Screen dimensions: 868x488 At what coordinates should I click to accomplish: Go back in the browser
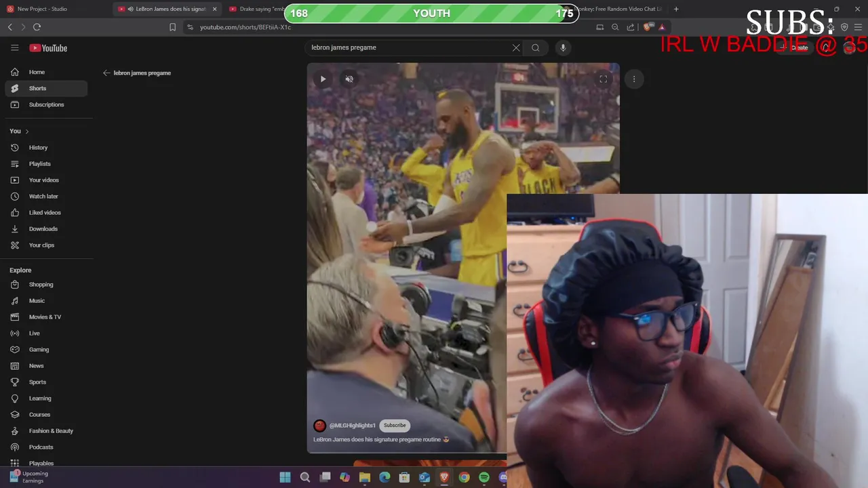[x=9, y=27]
